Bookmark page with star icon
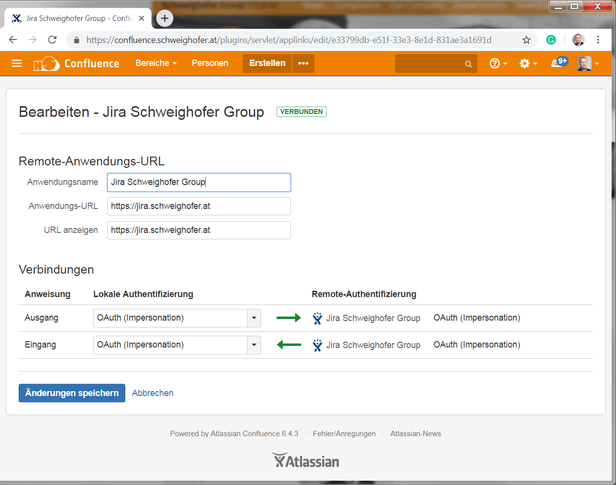This screenshot has height=485, width=616. 526,40
